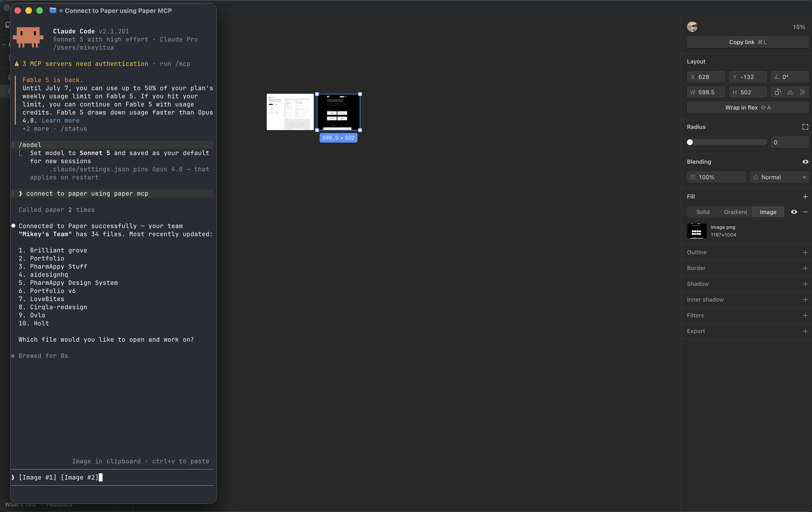Click 'Called paper 2 times' line
This screenshot has width=812, height=512.
pyautogui.click(x=57, y=210)
